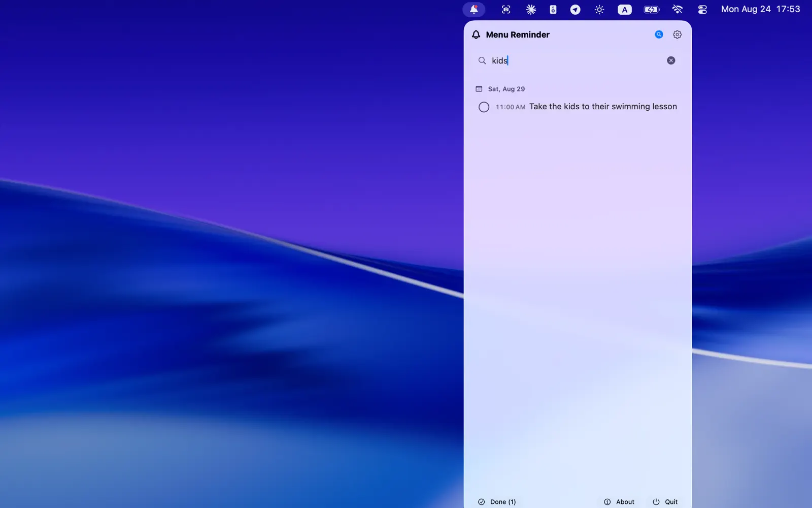Click the 'Sat, Aug 29' date header
Image resolution: width=812 pixels, height=508 pixels.
click(506, 89)
